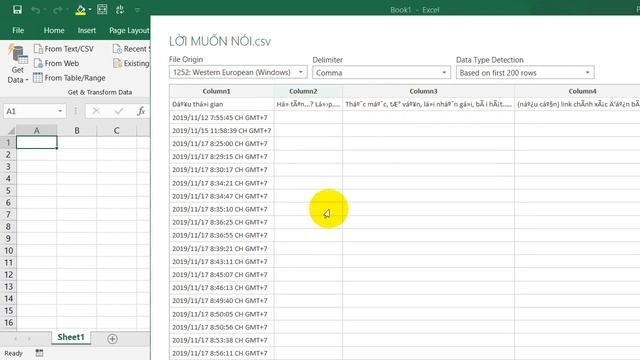Select row 10 header
The height and width of the screenshot is (360, 640).
(x=8, y=251)
